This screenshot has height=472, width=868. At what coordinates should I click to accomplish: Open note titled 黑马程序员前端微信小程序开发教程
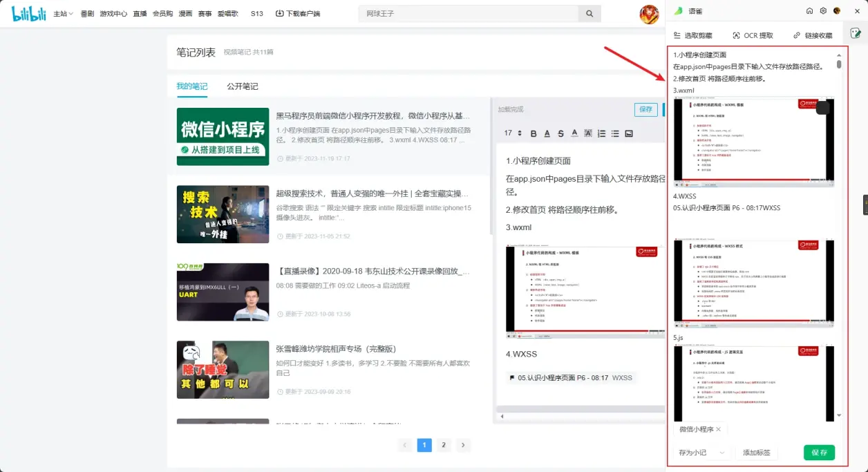point(373,115)
